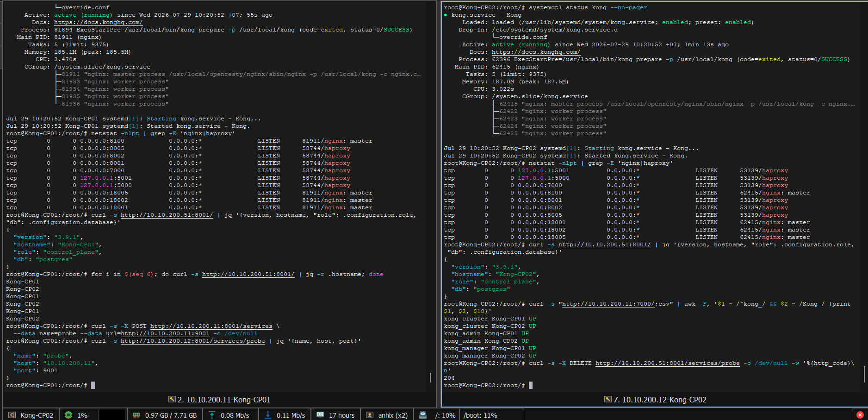Image resolution: width=868 pixels, height=420 pixels.
Task: Click the '"port": 9001' JSON line
Action: (x=36, y=370)
